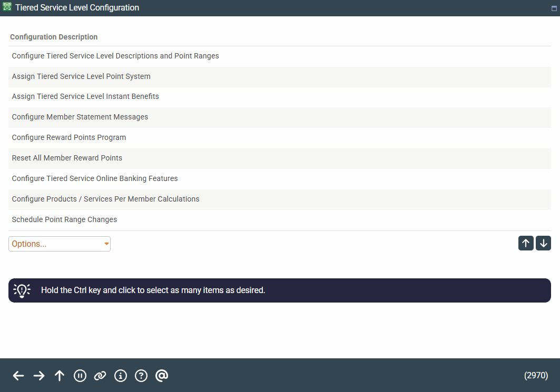Open the Options... dropdown

coord(60,244)
